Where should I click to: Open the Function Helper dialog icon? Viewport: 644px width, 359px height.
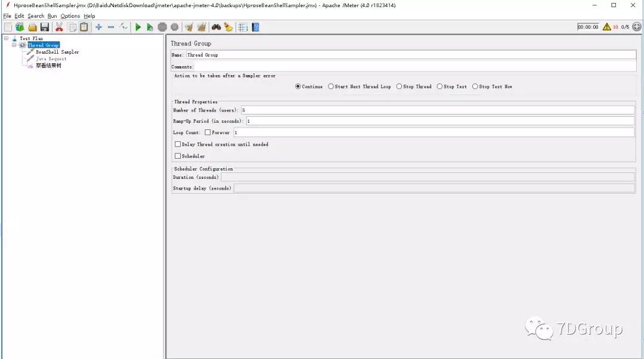pos(243,27)
